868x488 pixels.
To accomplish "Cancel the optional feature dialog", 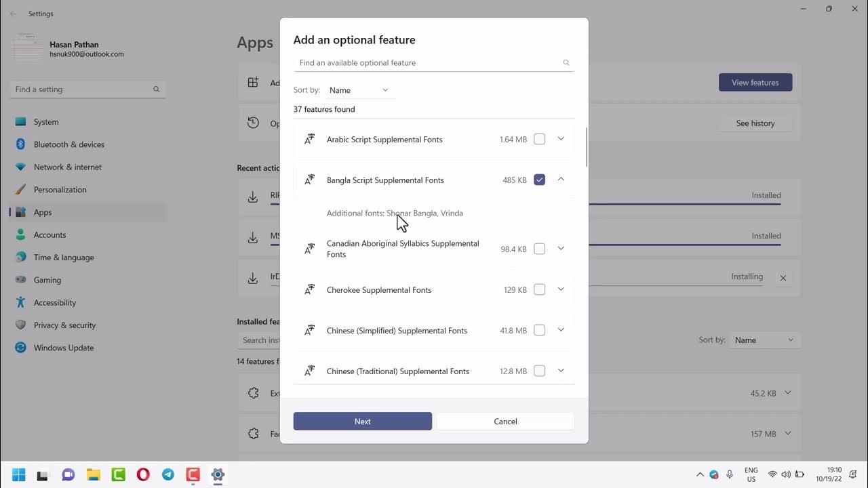I will (x=505, y=421).
